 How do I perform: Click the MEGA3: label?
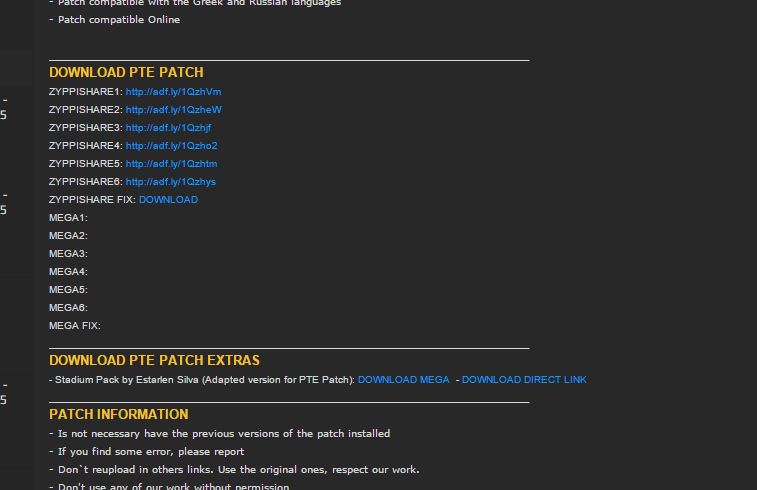(68, 254)
